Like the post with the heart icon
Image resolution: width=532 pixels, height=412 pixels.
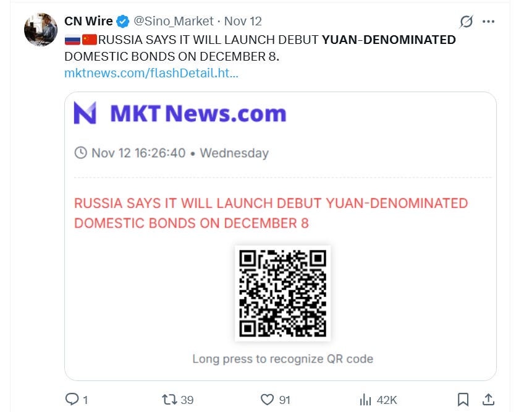267,400
